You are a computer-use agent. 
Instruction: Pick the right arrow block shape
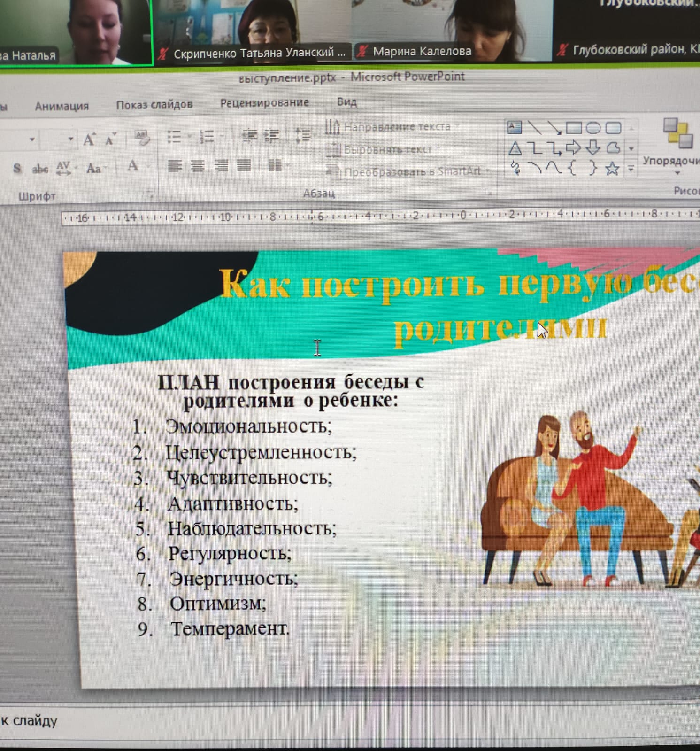point(573,148)
